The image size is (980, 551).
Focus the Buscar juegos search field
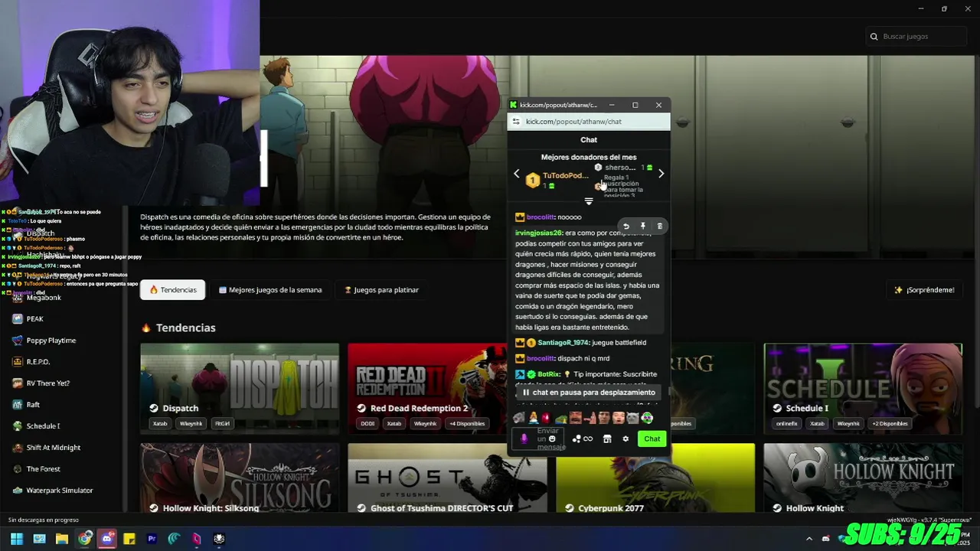click(916, 36)
